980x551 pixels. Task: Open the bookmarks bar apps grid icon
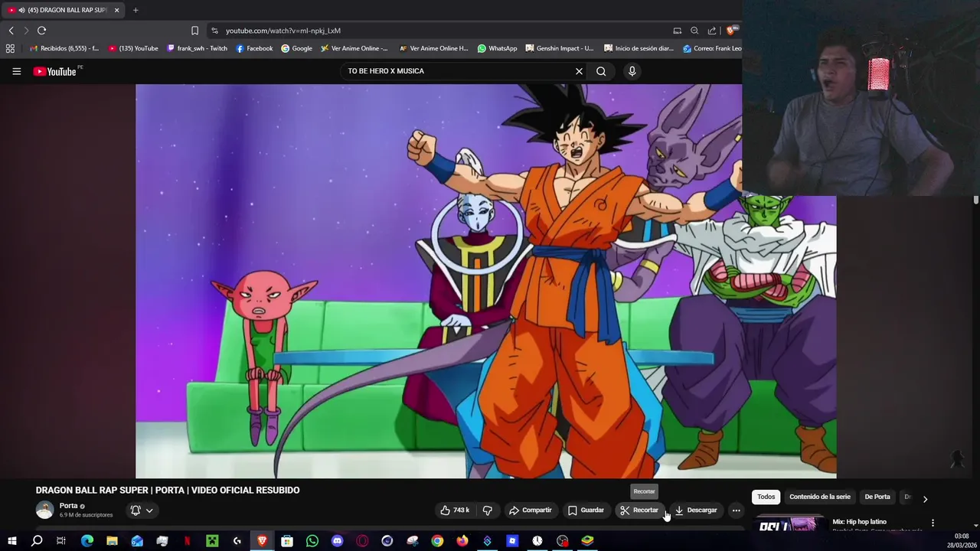10,48
